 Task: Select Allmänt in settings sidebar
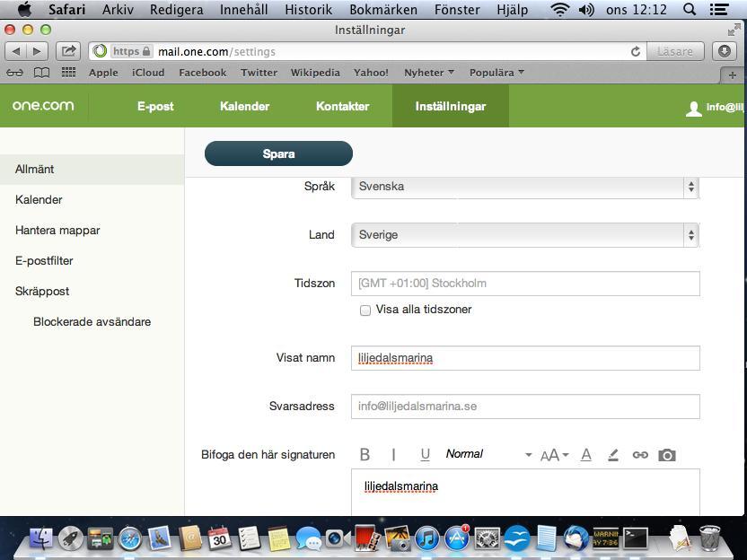pyautogui.click(x=92, y=169)
